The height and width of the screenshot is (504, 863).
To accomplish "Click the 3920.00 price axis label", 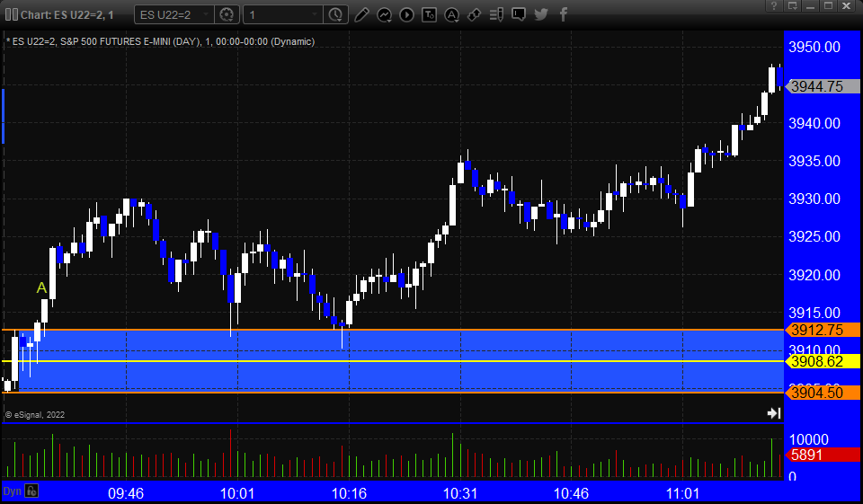I will [x=814, y=275].
